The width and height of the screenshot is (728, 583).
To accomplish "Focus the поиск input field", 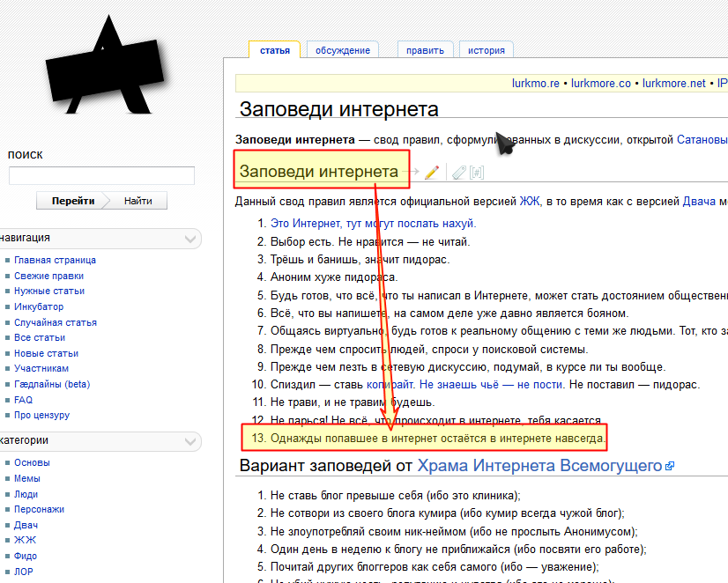I will click(x=101, y=176).
